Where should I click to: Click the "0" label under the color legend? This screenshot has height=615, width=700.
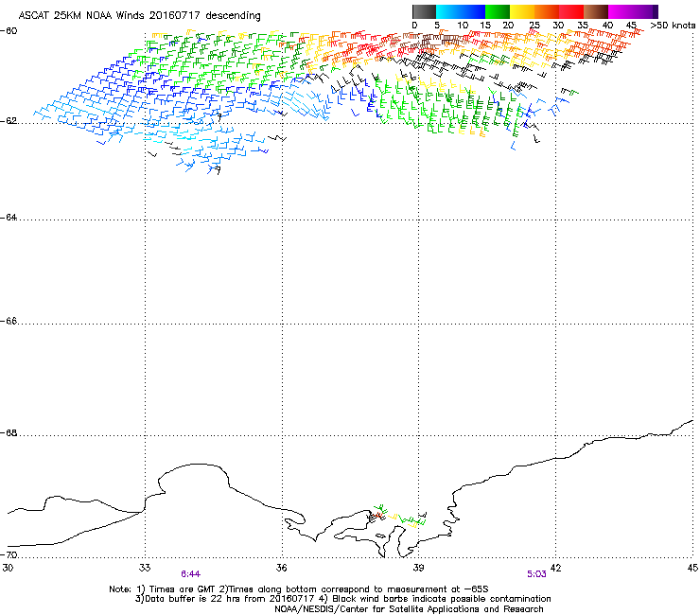click(414, 26)
